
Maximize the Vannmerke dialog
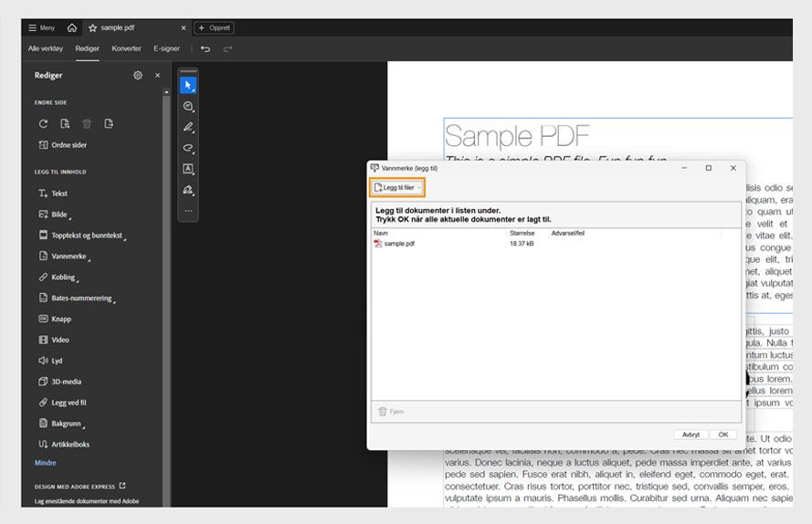pos(709,168)
